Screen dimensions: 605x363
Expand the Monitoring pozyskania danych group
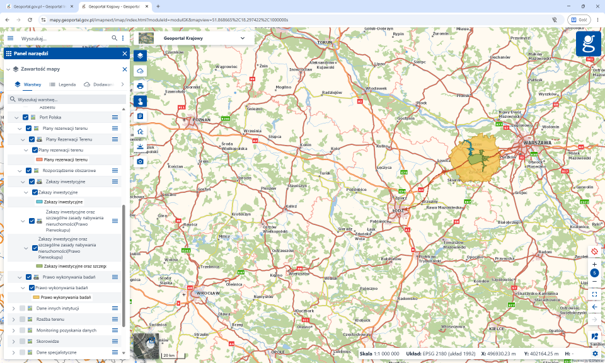(x=14, y=331)
